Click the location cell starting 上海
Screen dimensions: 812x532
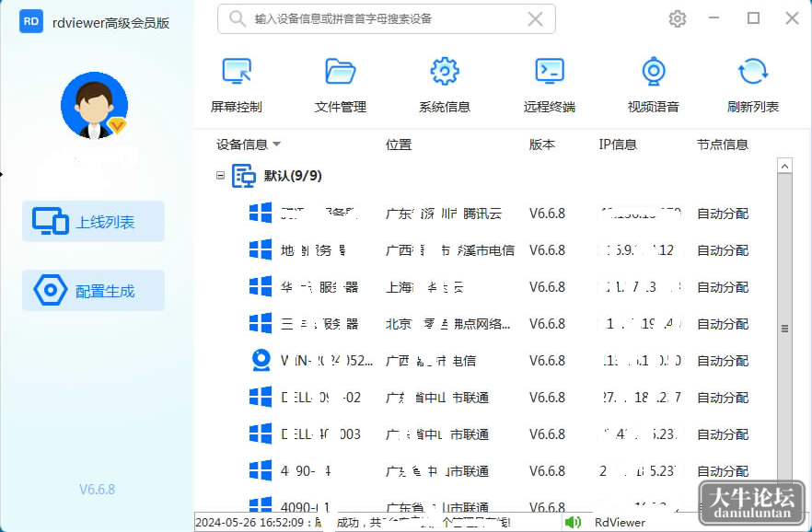pos(424,287)
